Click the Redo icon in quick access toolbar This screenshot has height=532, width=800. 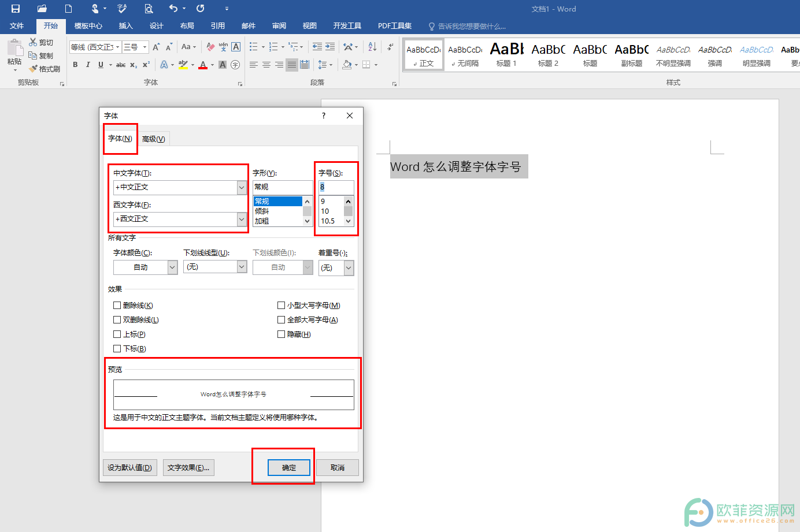click(200, 9)
